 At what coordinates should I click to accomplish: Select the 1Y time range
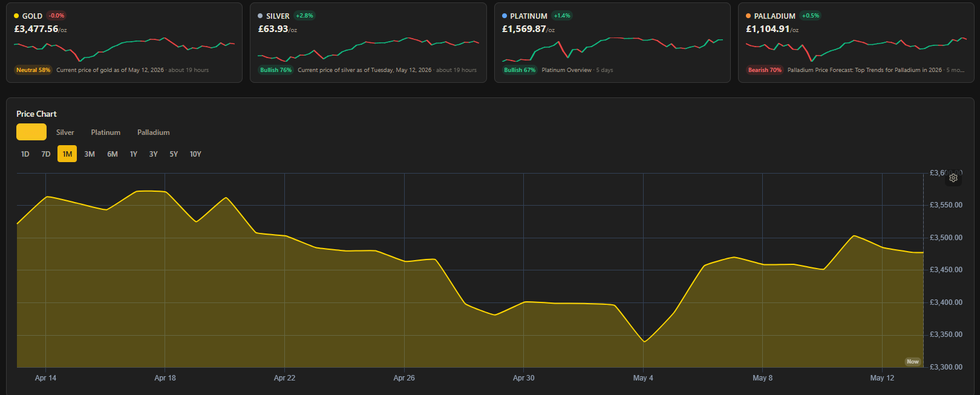click(x=134, y=154)
